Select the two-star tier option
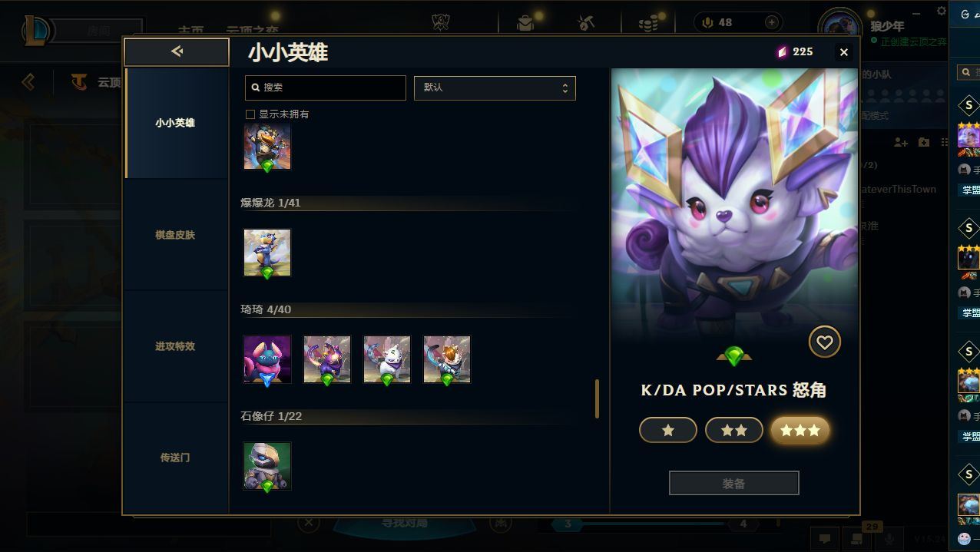980x552 pixels. 733,431
